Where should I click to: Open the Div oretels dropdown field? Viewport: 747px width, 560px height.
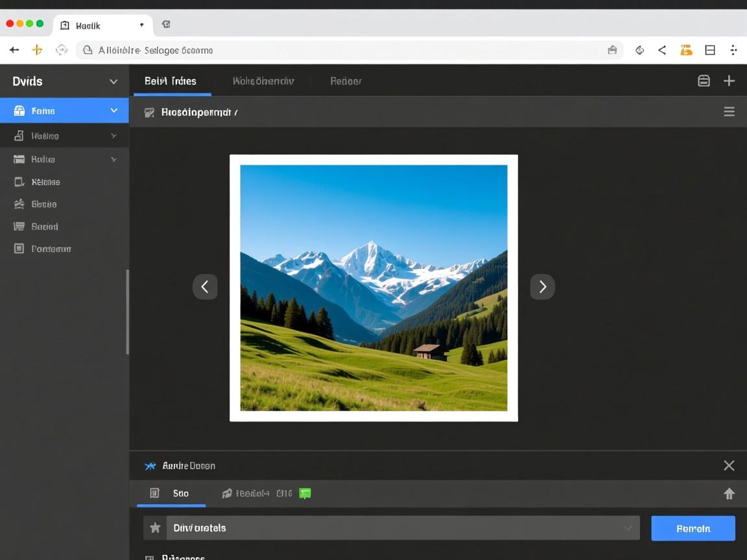(x=402, y=528)
